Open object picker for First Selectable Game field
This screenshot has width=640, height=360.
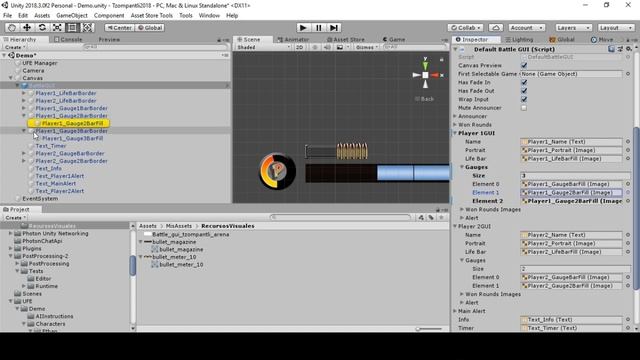tap(628, 74)
